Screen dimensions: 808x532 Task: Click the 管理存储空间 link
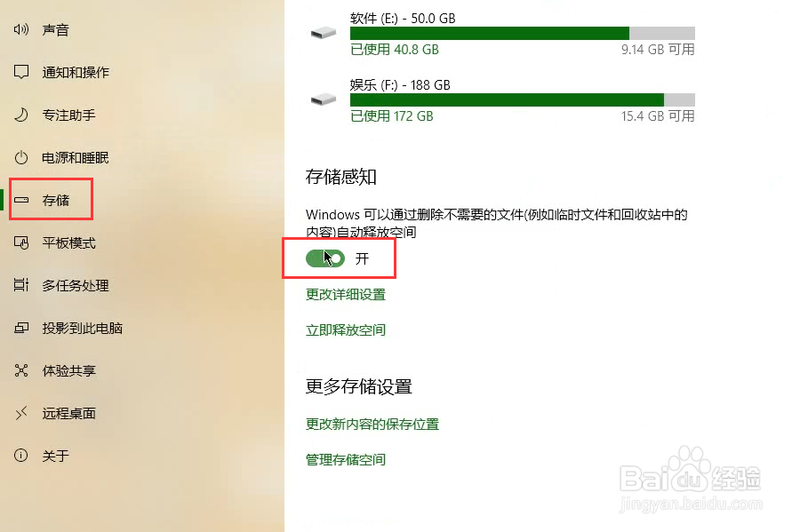click(345, 460)
